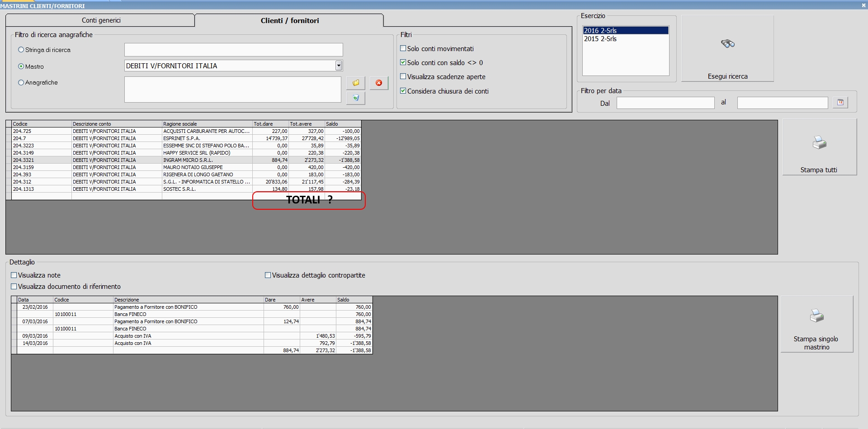
Task: Click the detail Dare amount 124,74
Action: (x=291, y=321)
